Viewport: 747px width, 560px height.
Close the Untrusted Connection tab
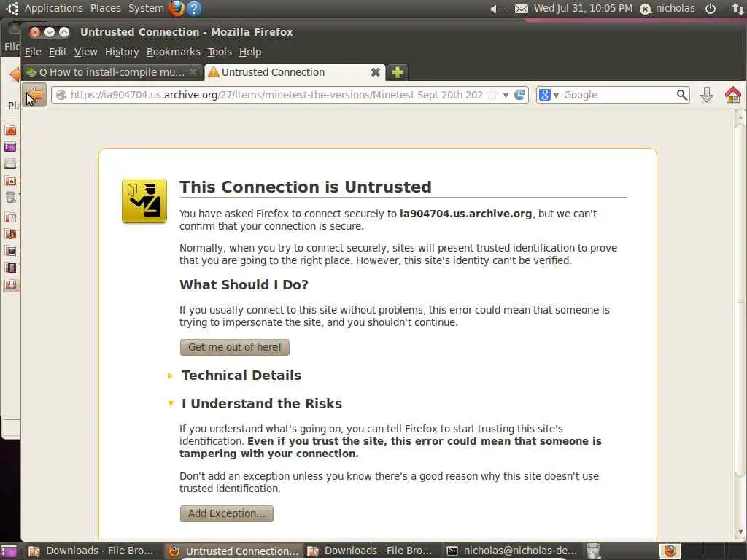coord(376,72)
